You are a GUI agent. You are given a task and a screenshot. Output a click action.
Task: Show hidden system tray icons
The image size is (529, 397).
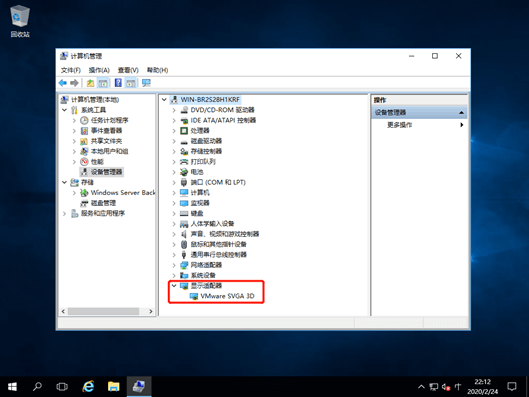(x=421, y=387)
